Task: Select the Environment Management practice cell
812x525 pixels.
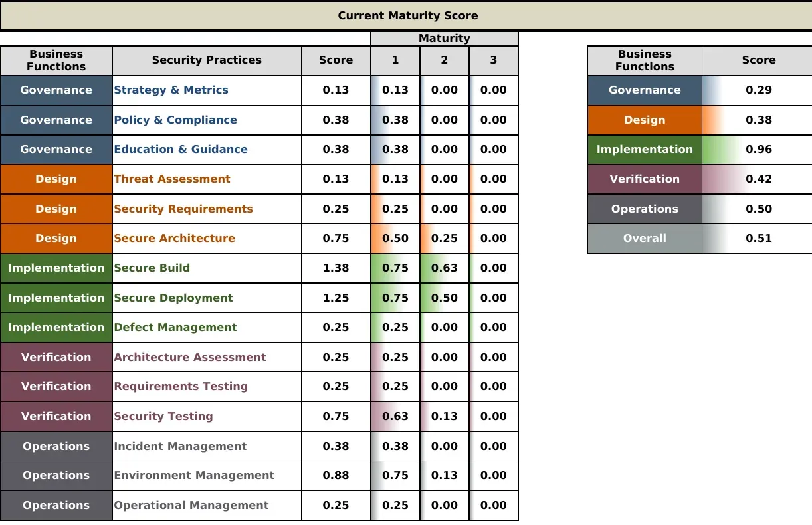Action: point(207,476)
